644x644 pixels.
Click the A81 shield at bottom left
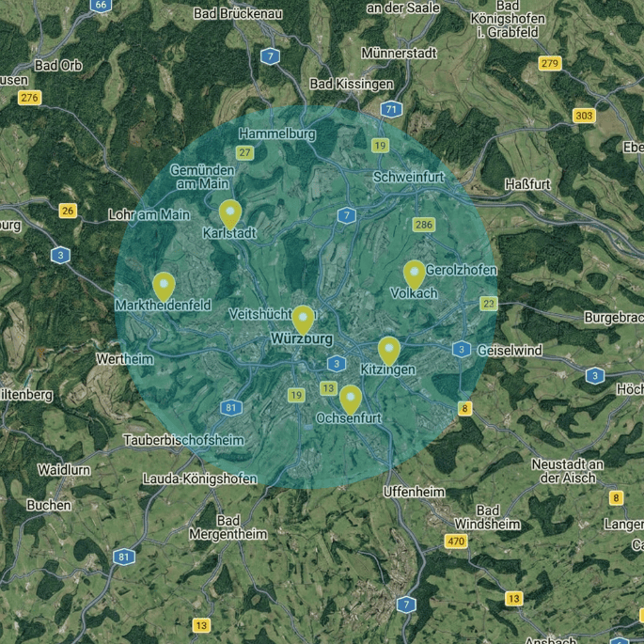pos(123,557)
